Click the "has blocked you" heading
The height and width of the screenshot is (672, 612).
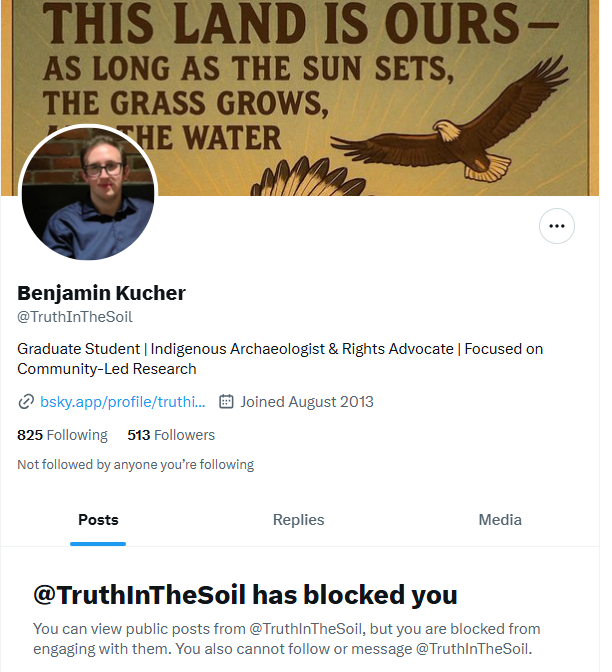click(245, 596)
